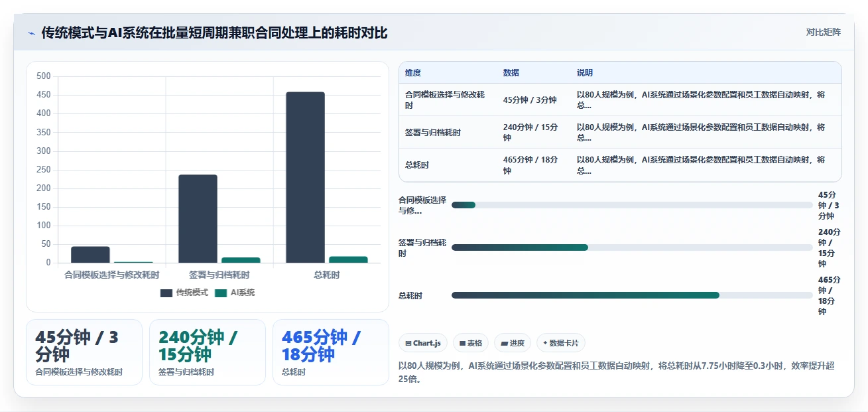This screenshot has height=412, width=868.
Task: Click the green AI系统 bar for 总耗时
Action: [348, 259]
